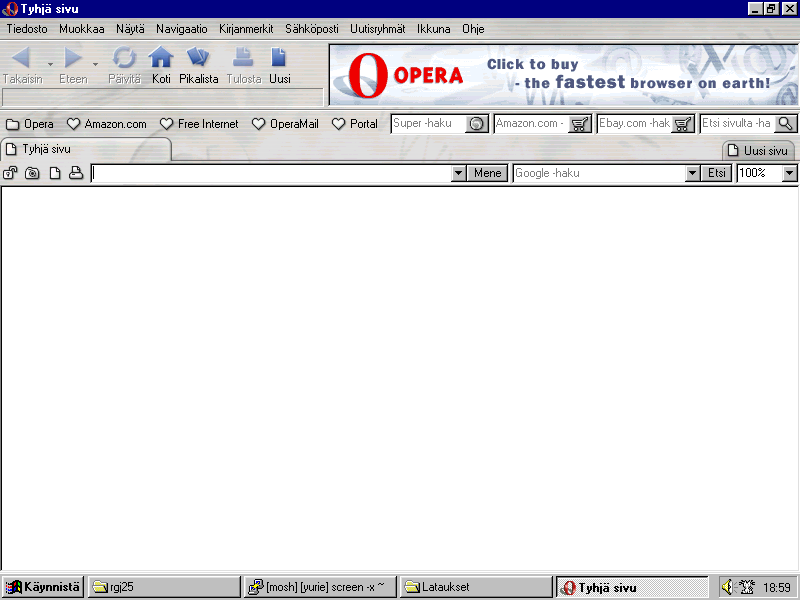Image resolution: width=800 pixels, height=600 pixels.
Task: Click the print preview icon
Action: click(76, 173)
